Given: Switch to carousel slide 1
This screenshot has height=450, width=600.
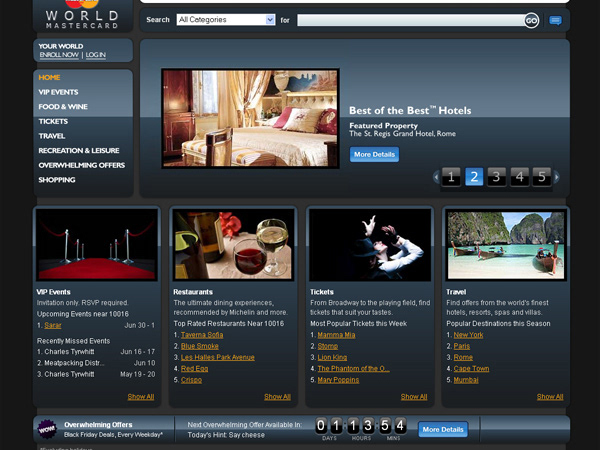Looking at the screenshot, I should (451, 177).
